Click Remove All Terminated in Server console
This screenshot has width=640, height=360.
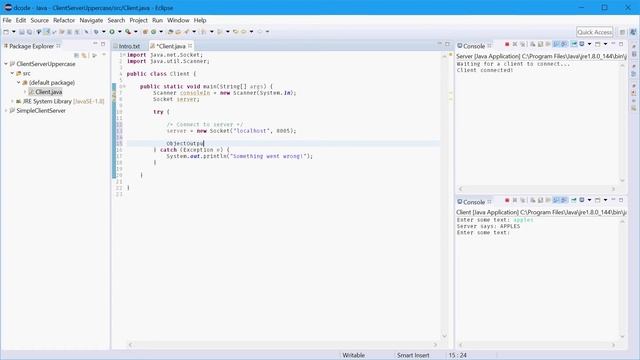coord(523,44)
